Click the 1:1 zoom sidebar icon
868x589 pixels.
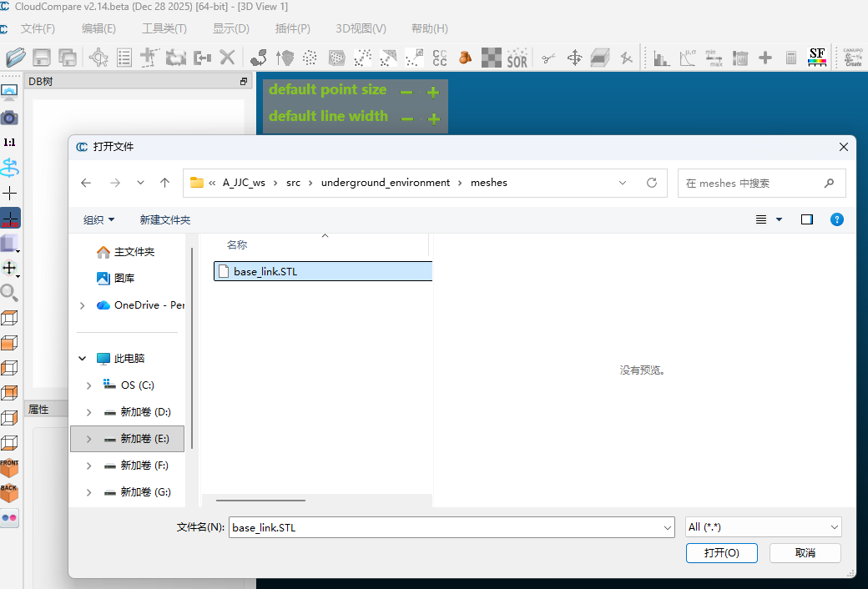pyautogui.click(x=9, y=143)
